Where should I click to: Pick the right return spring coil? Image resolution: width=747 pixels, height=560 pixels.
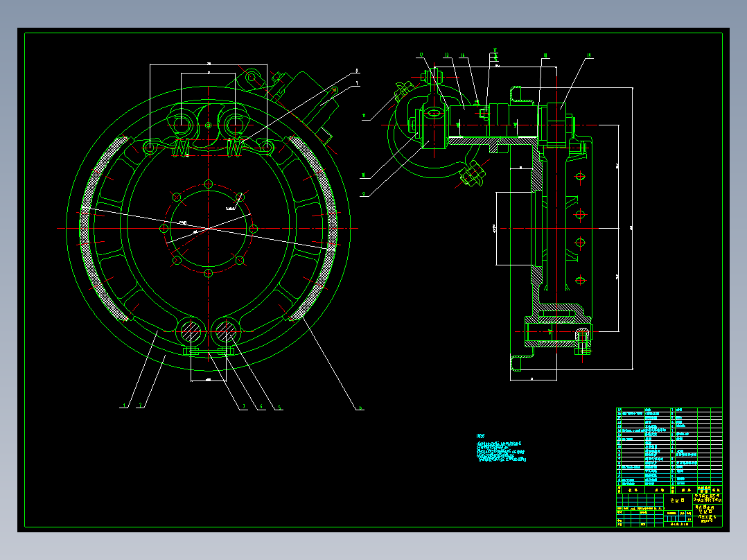[x=236, y=147]
